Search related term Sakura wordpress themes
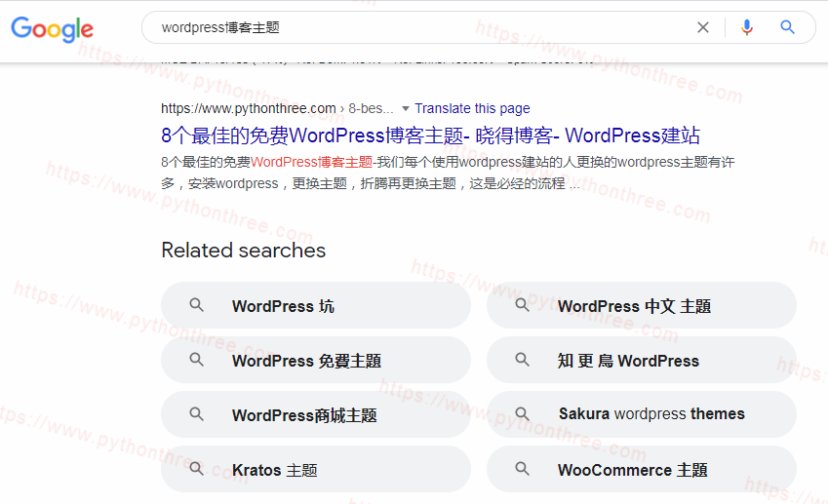828x504 pixels. click(642, 415)
